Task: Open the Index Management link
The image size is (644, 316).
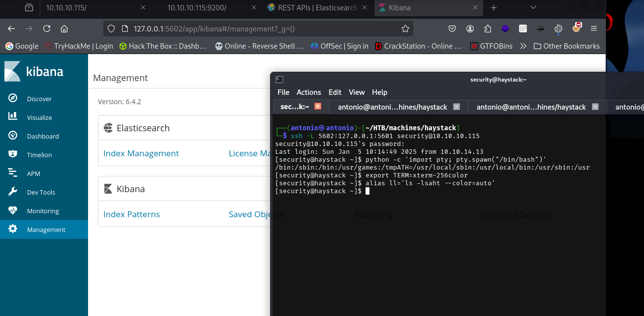Action: coord(141,153)
